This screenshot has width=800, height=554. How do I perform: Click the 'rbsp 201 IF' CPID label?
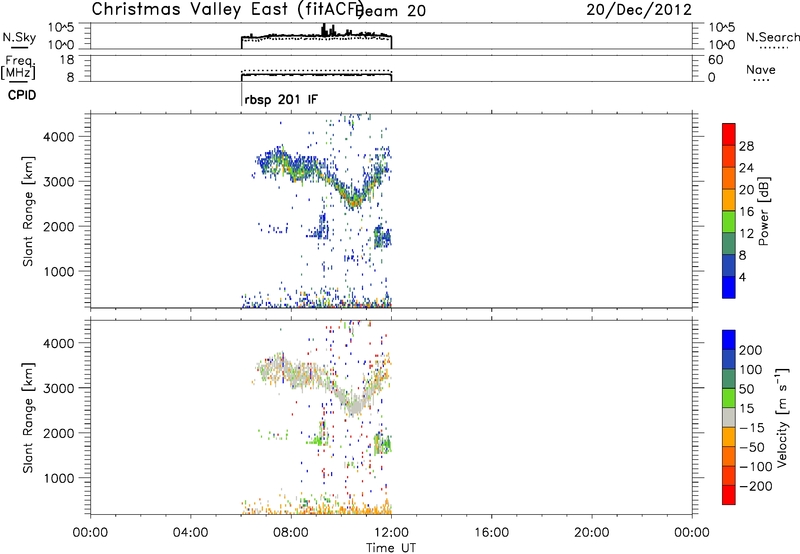click(x=281, y=99)
